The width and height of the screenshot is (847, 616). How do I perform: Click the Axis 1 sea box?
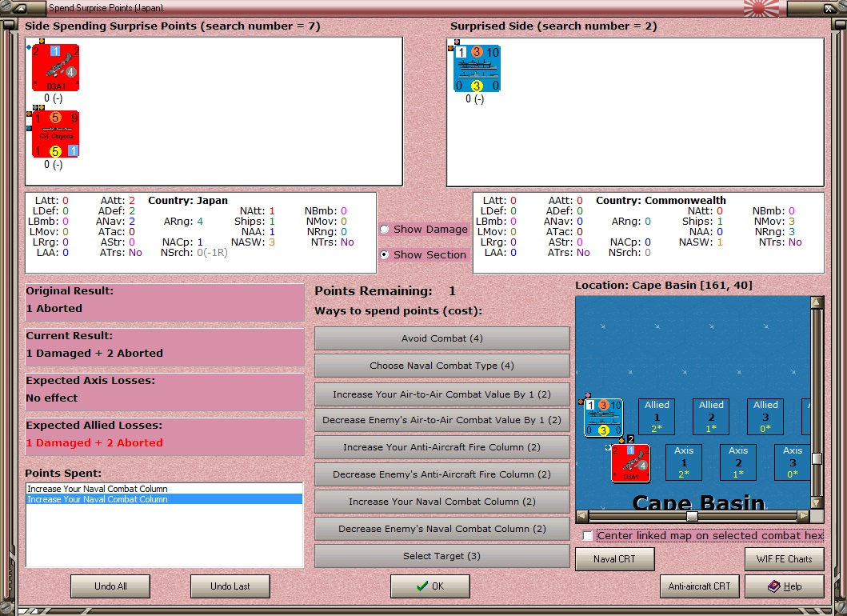684,462
